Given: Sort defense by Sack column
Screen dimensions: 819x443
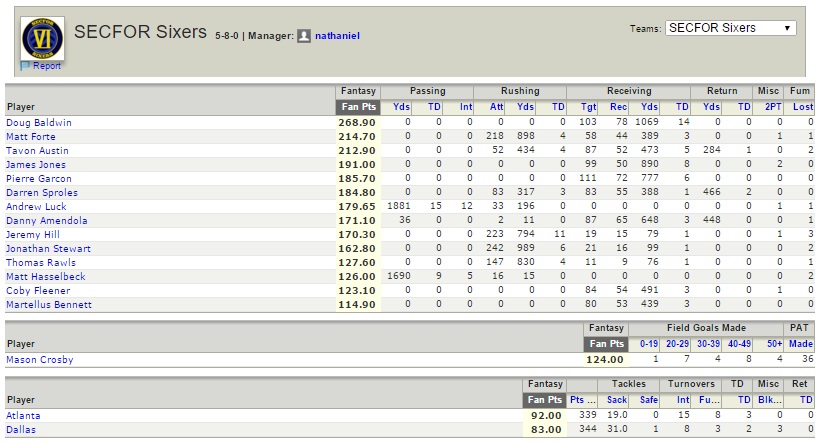Looking at the screenshot, I should pyautogui.click(x=617, y=400).
